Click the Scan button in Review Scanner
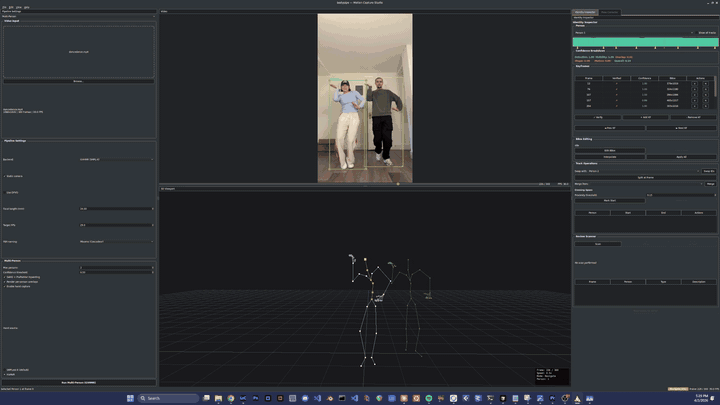Screen dimensions: 720x405 click(598, 244)
